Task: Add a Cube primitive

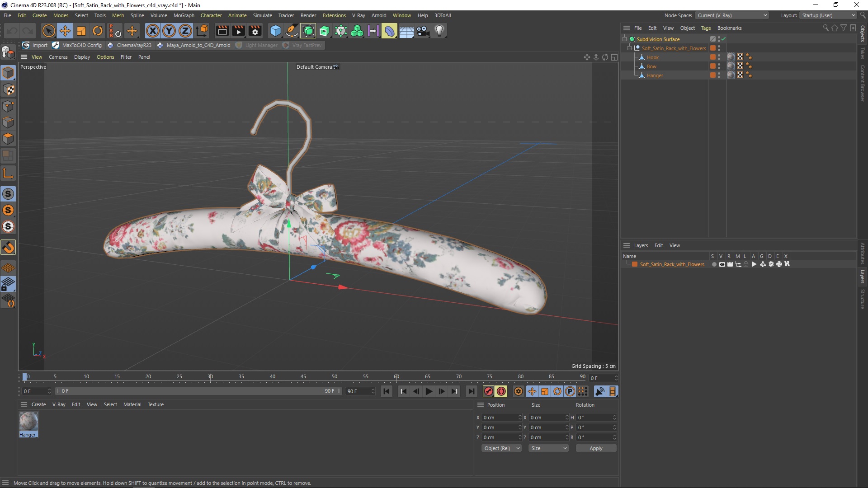Action: point(275,31)
